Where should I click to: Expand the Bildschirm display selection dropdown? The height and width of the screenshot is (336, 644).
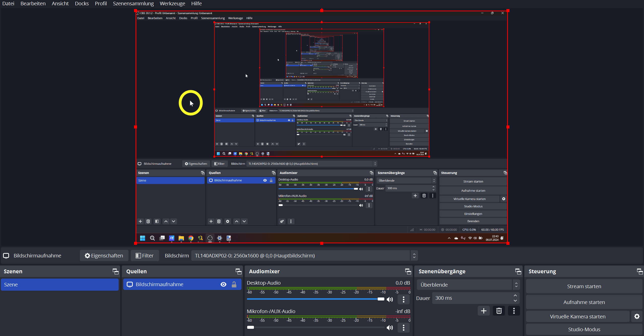[x=414, y=256]
